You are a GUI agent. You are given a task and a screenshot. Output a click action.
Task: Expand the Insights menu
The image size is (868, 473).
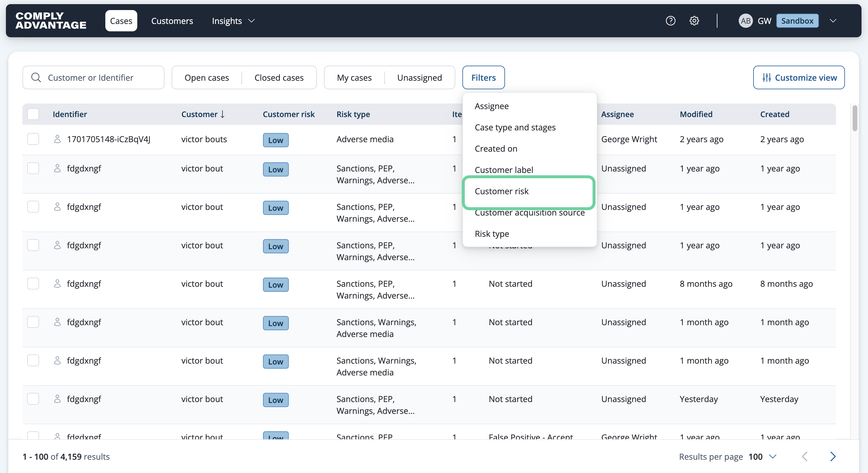point(233,21)
